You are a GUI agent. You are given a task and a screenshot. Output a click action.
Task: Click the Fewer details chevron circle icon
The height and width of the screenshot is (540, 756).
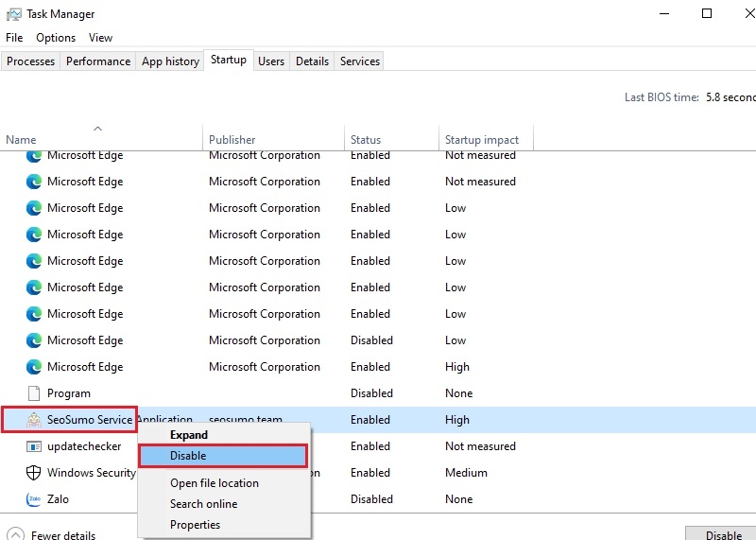tap(15, 534)
